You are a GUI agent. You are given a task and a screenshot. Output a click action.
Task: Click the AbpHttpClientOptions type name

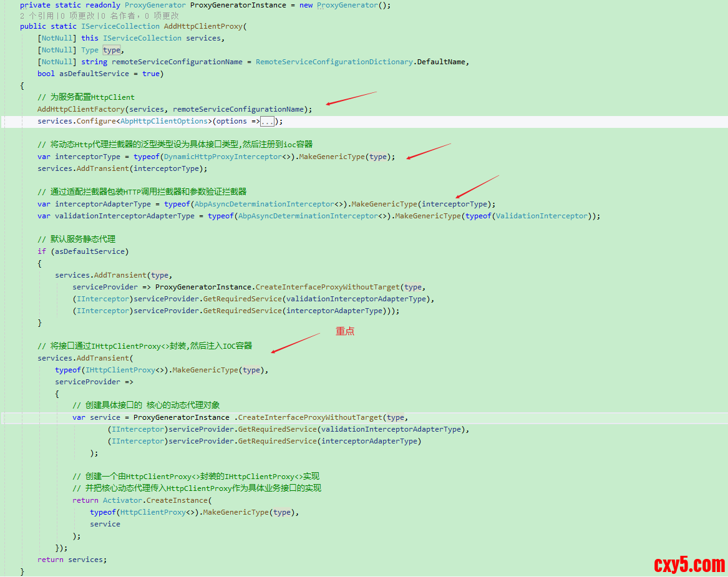pyautogui.click(x=164, y=121)
